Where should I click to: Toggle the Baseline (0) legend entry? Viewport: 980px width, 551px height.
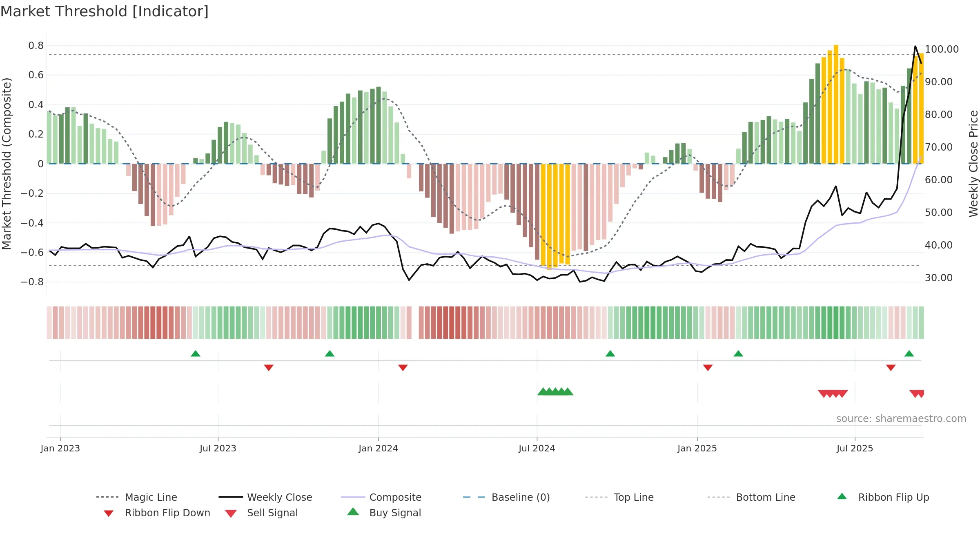click(506, 497)
